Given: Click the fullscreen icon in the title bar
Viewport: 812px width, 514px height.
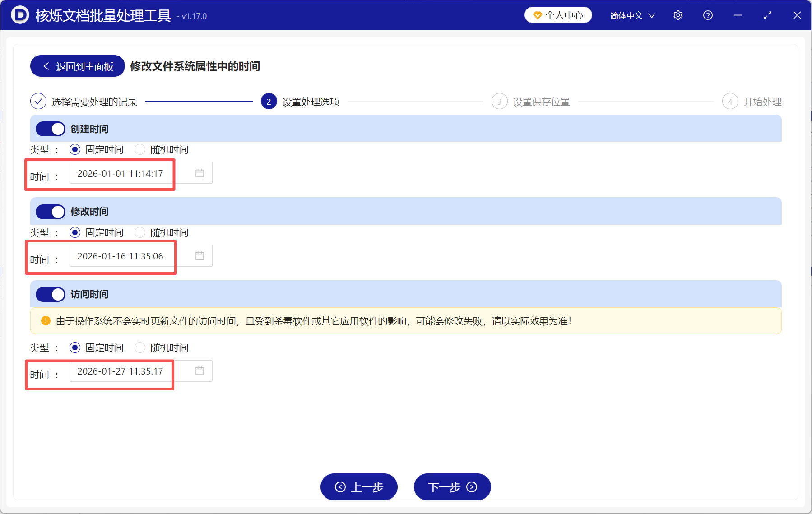Looking at the screenshot, I should pyautogui.click(x=767, y=15).
